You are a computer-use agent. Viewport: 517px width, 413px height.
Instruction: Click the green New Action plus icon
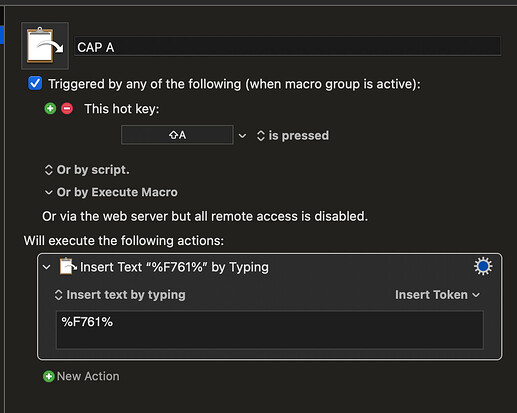click(x=49, y=376)
